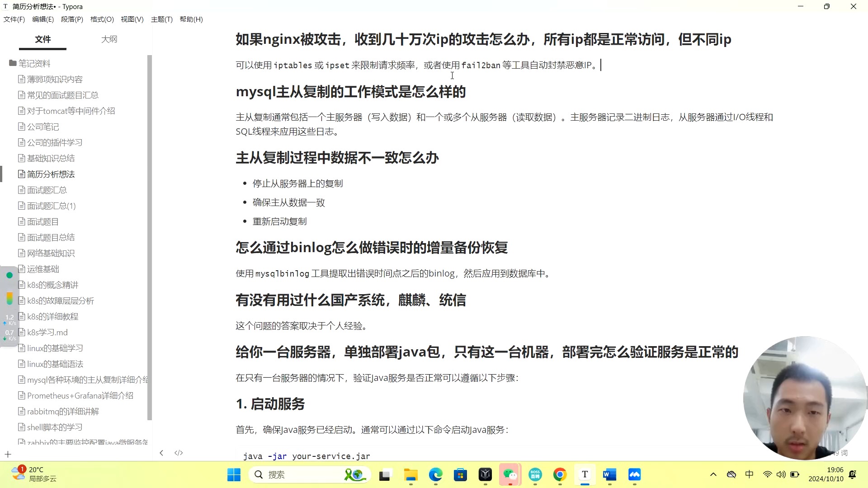Image resolution: width=868 pixels, height=488 pixels.
Task: Select the 简历分析想法 file
Action: [46, 174]
